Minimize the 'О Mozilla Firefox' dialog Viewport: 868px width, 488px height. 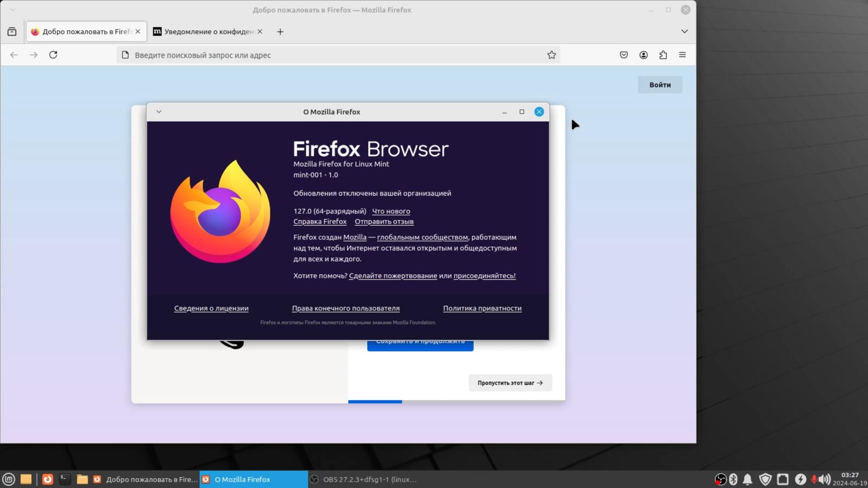point(505,112)
